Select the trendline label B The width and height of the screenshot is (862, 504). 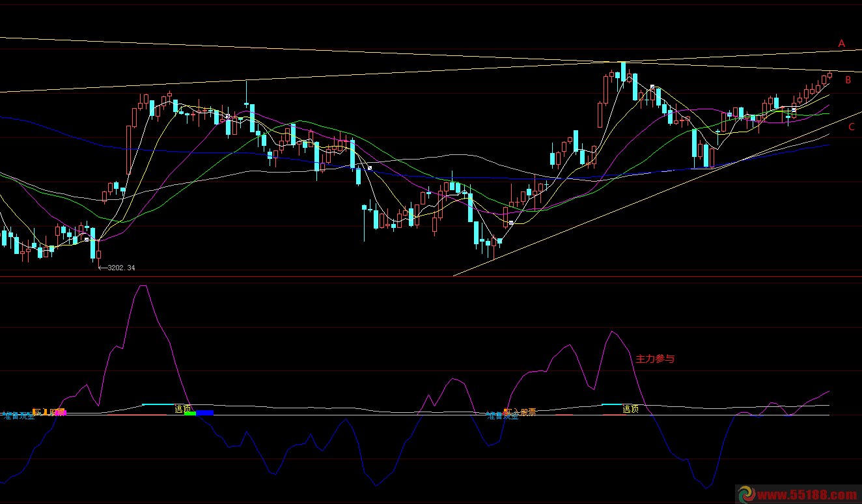(x=848, y=80)
